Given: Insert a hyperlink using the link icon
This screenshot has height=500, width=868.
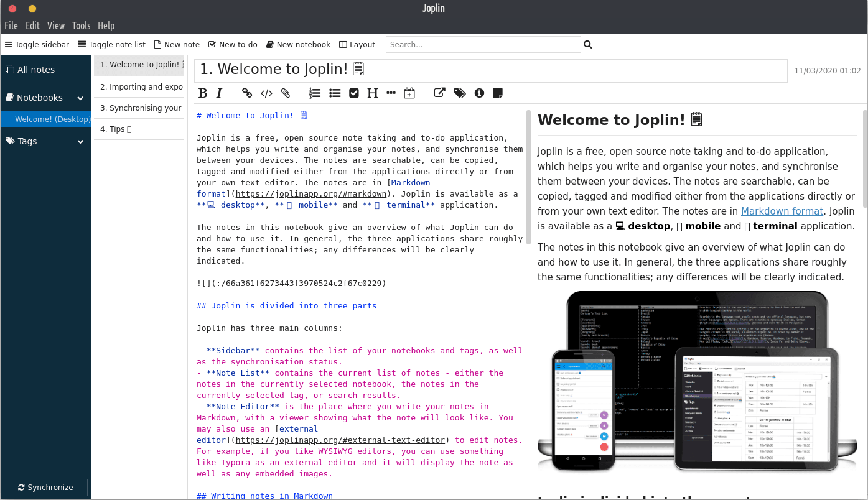Looking at the screenshot, I should (247, 93).
